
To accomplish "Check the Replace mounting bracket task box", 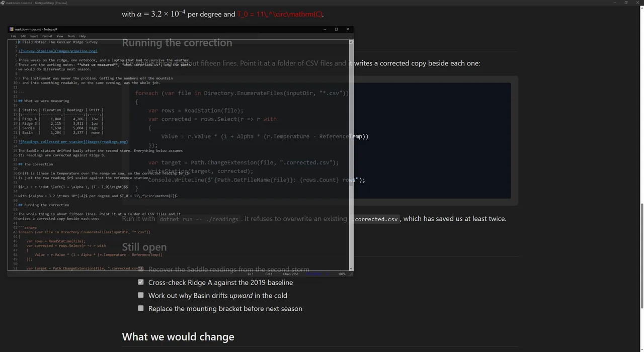I will pyautogui.click(x=140, y=308).
